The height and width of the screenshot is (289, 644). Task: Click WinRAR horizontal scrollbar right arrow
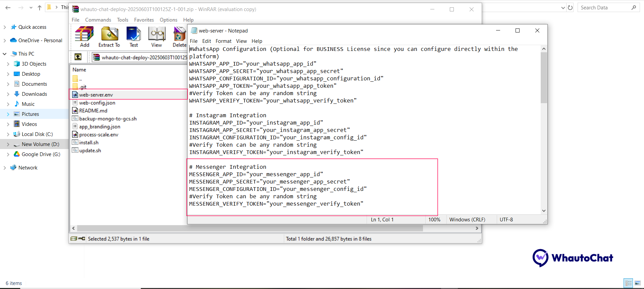(477, 228)
